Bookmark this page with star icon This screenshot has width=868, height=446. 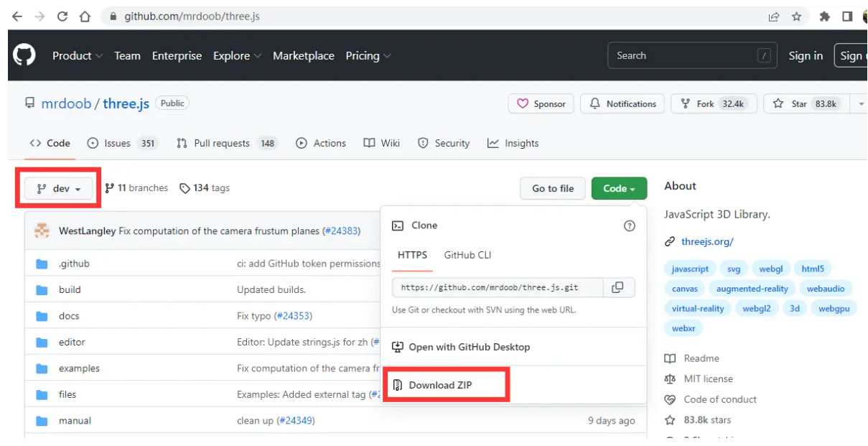pyautogui.click(x=795, y=16)
